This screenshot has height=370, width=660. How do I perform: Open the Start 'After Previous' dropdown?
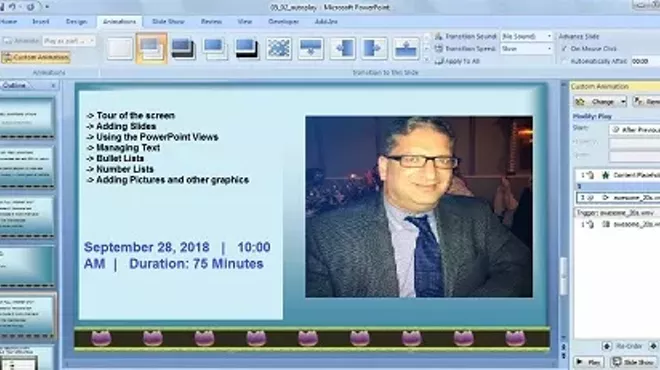pos(634,130)
